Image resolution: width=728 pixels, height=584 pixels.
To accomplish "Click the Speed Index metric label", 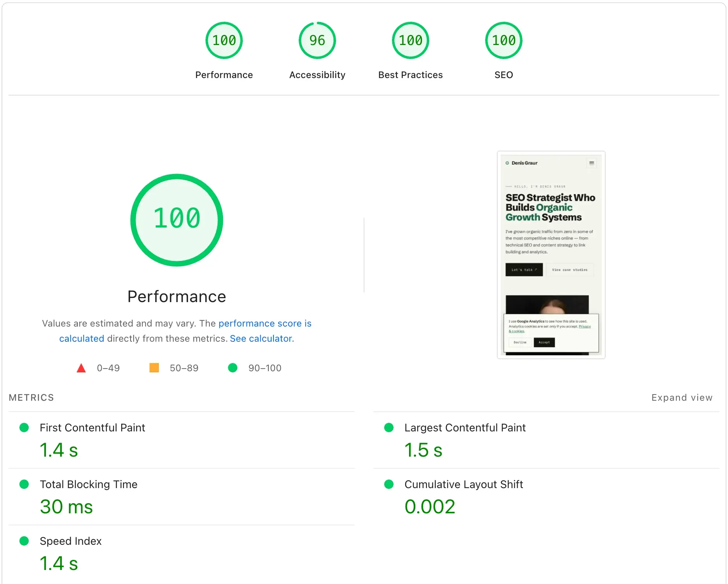I will pyautogui.click(x=71, y=541).
